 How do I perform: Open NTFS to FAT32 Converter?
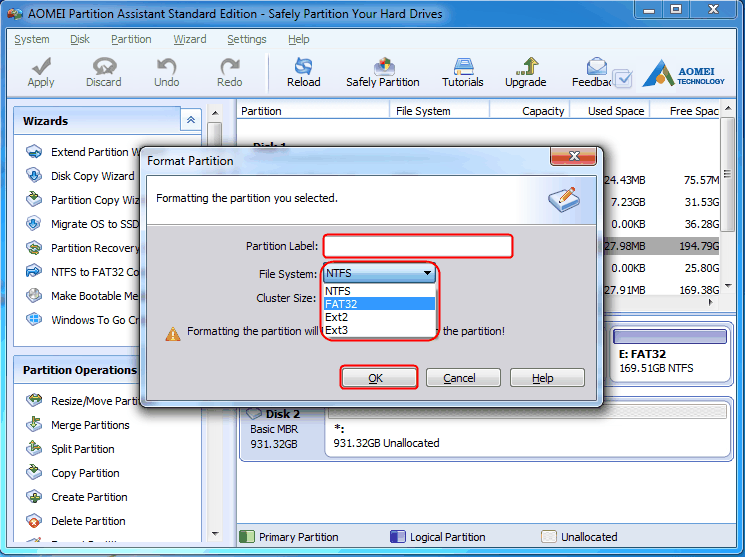(x=83, y=272)
